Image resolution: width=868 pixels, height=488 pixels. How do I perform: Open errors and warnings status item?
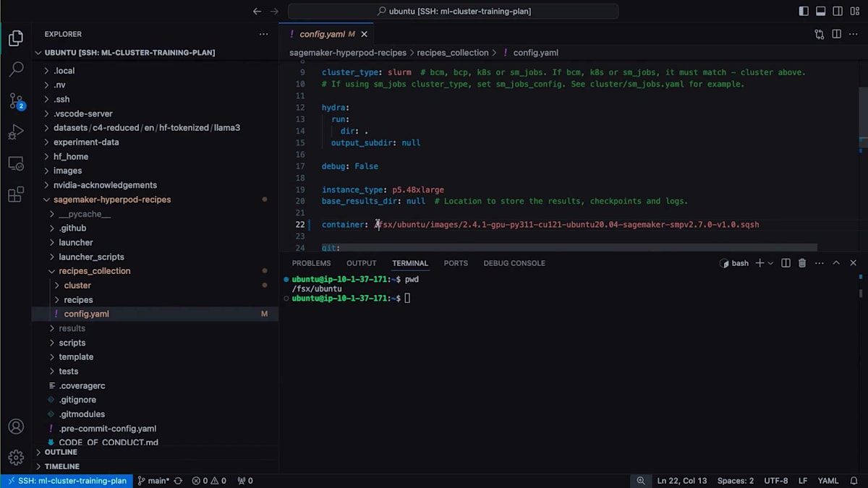pyautogui.click(x=209, y=481)
